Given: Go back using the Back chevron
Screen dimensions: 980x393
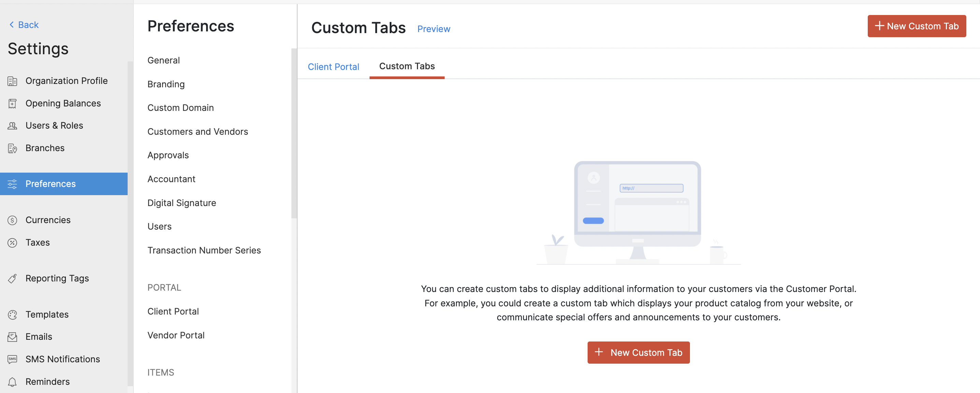Looking at the screenshot, I should (x=12, y=25).
